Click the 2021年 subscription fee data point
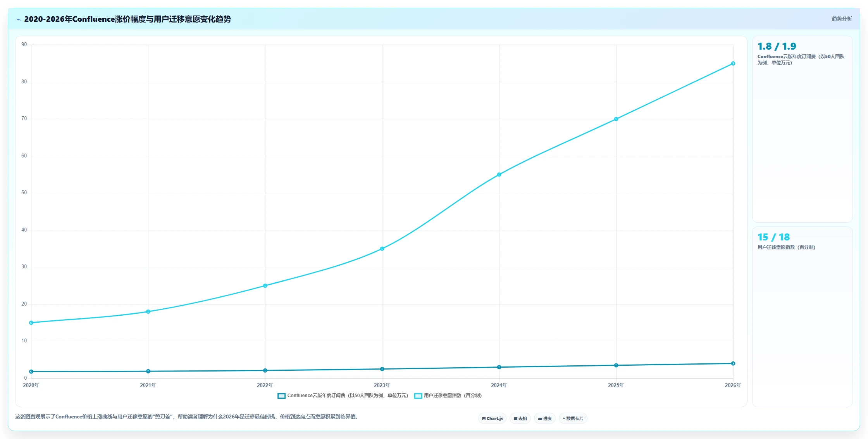Viewport: 868px width, 439px height. 148,371
